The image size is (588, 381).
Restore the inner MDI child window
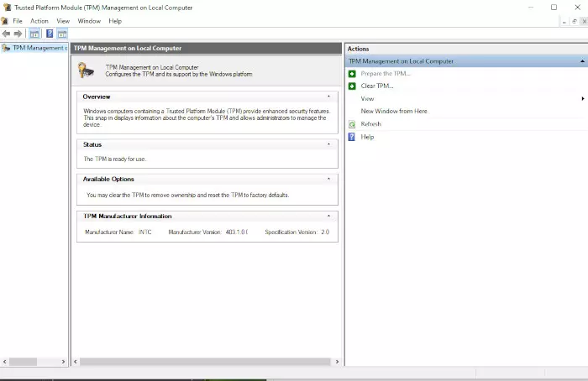pos(574,22)
